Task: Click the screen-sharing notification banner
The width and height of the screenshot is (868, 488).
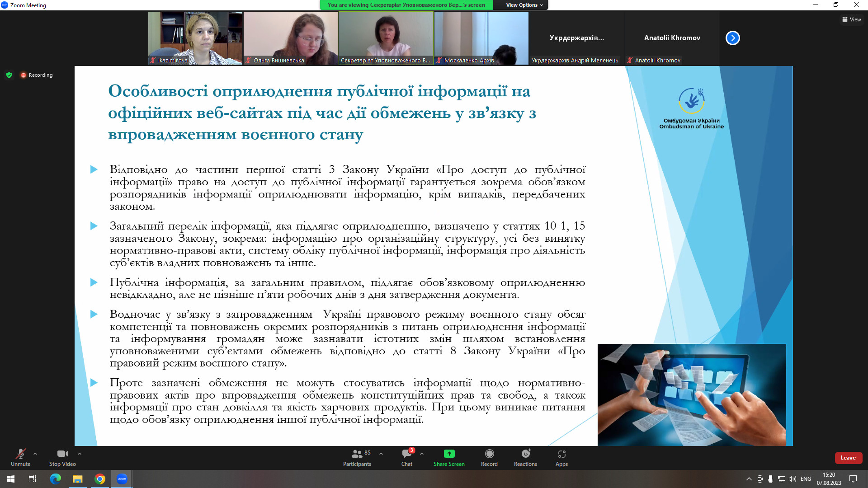Action: point(406,5)
